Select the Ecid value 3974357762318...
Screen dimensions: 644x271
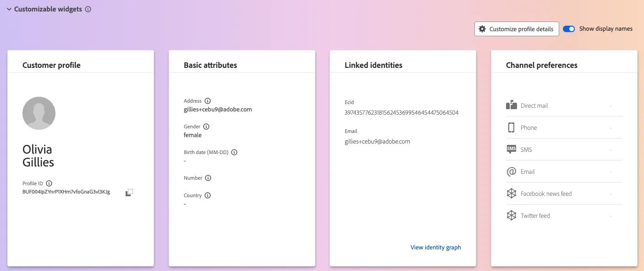[402, 113]
